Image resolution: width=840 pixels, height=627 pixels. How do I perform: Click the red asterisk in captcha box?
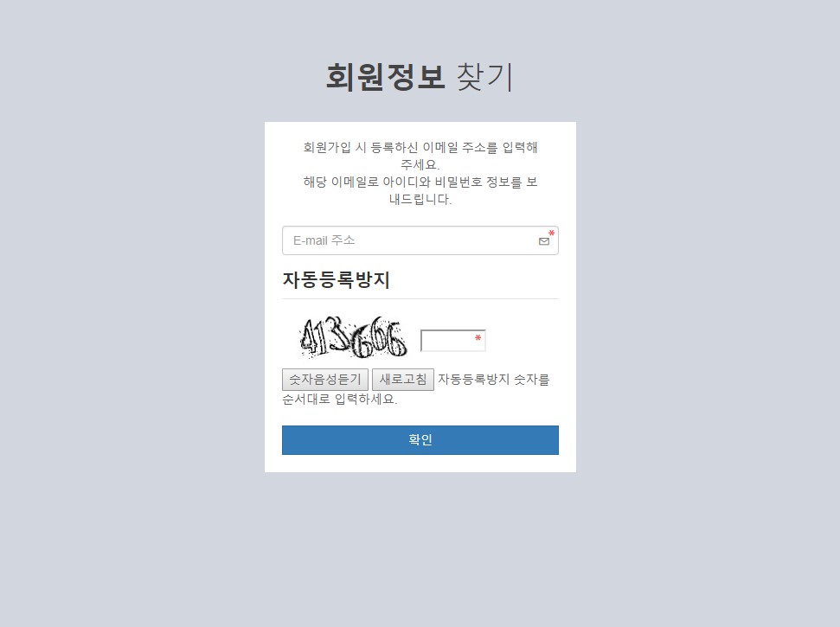[x=478, y=338]
